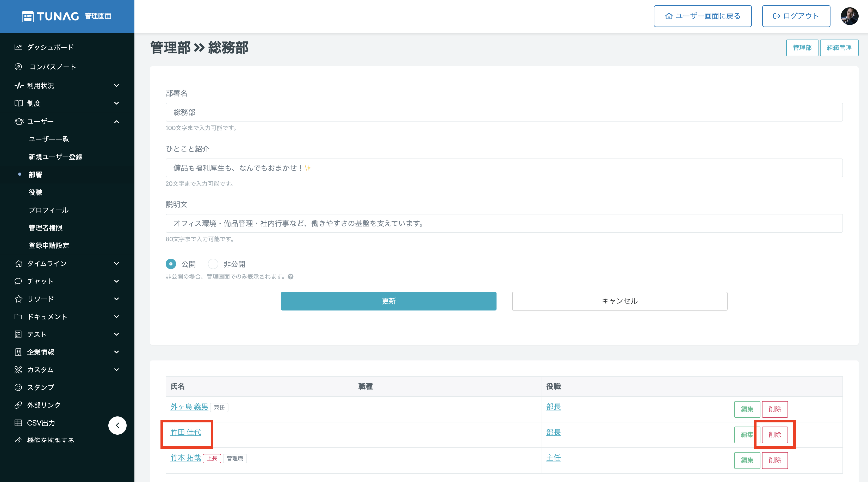Click the カスタム tools icon
868x482 pixels.
(x=18, y=370)
